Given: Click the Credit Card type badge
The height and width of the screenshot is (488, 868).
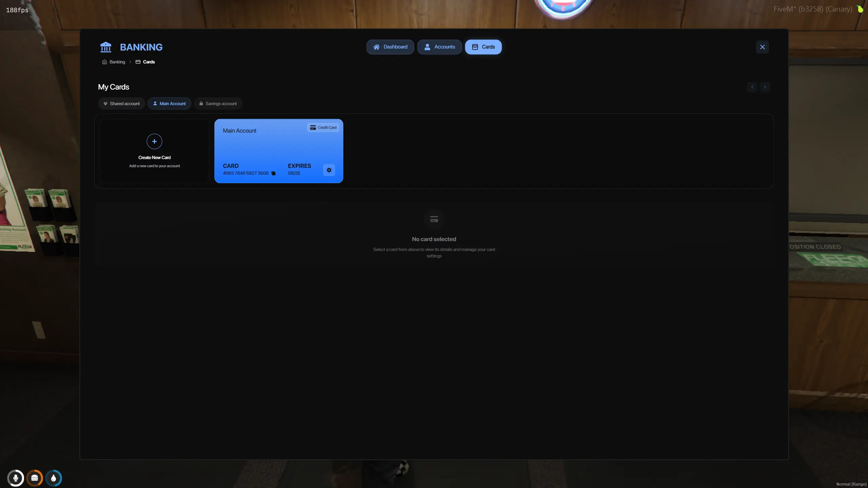Looking at the screenshot, I should (x=323, y=128).
